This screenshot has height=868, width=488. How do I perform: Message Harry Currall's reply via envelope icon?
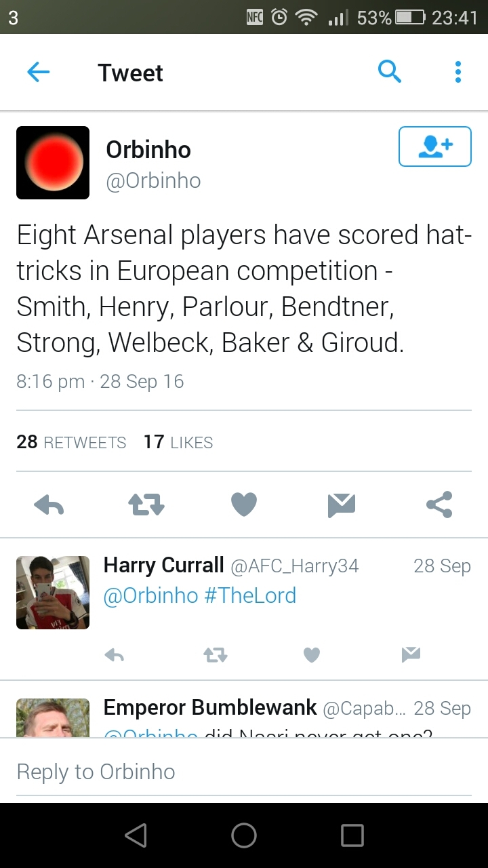(x=411, y=654)
